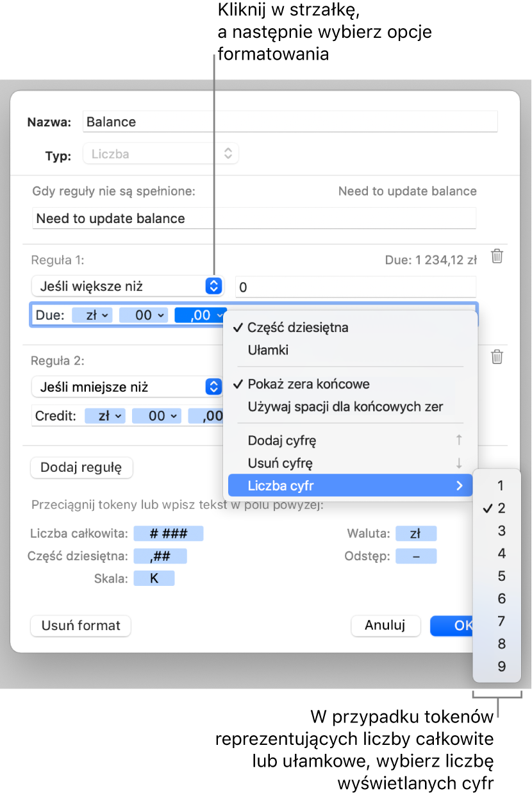Open the Jeśli mniejsze niż dropdown
532x800 pixels.
126,387
